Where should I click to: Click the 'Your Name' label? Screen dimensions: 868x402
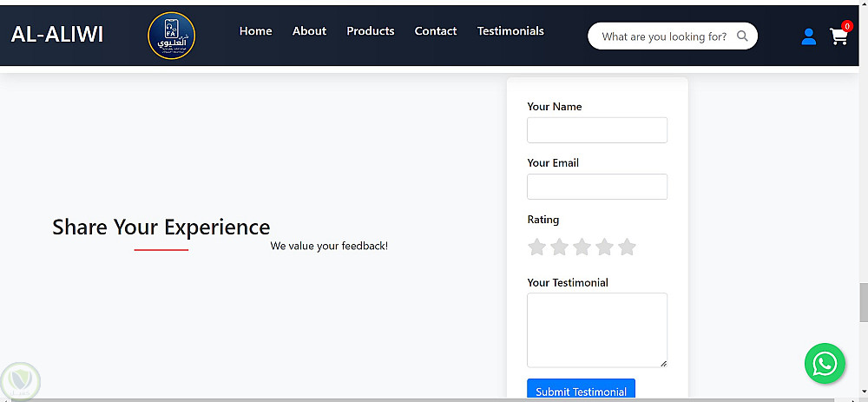[554, 106]
